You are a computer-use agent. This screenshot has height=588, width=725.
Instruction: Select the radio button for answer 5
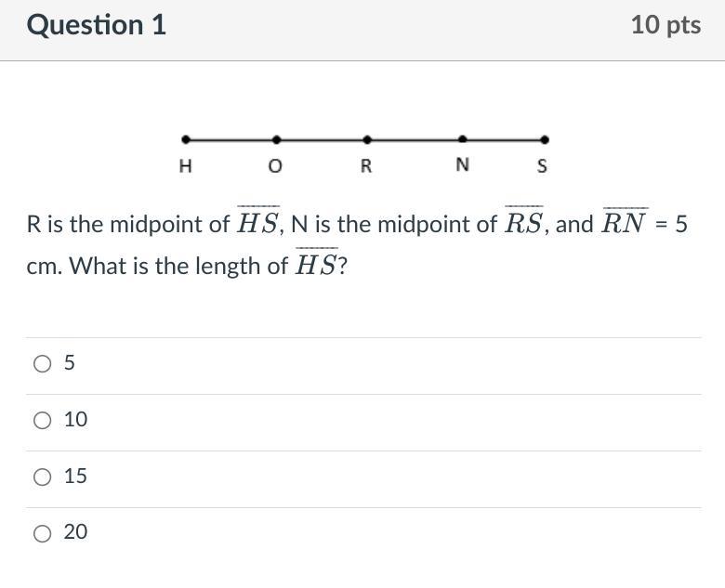[43, 364]
